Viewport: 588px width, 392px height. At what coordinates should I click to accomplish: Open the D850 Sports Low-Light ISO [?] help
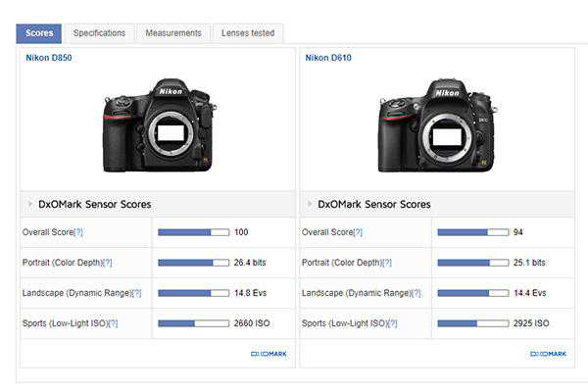point(113,323)
